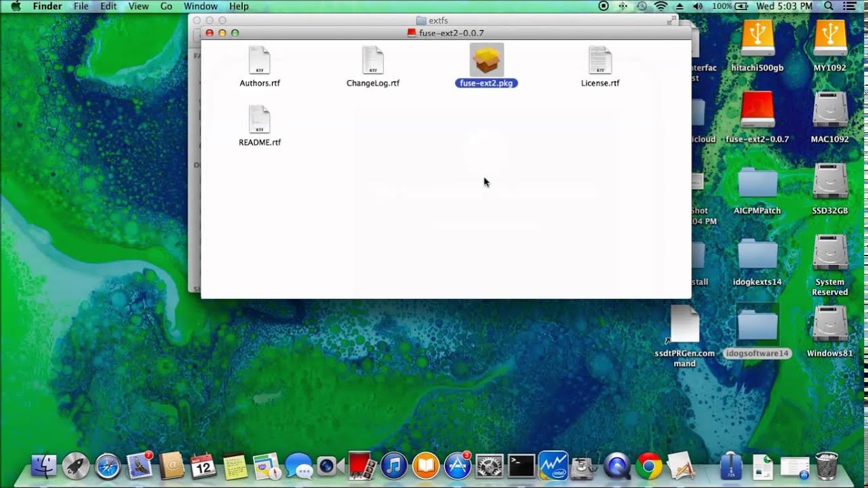Open Google Chrome from the dock
Viewport: 868px width, 488px height.
coord(649,466)
